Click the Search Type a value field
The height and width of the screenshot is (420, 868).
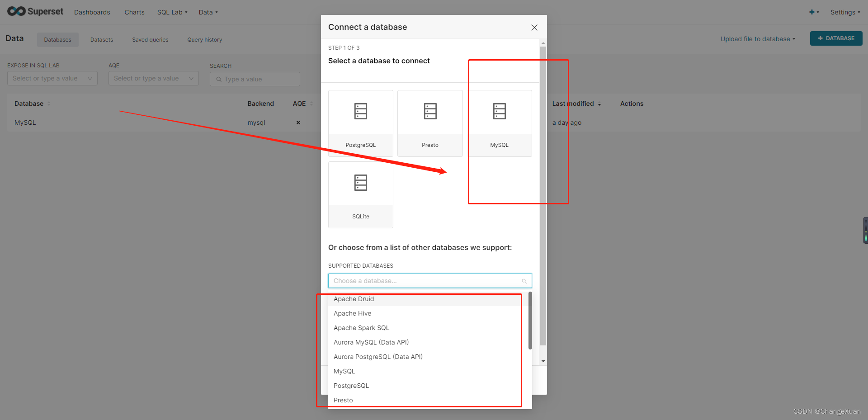point(255,79)
